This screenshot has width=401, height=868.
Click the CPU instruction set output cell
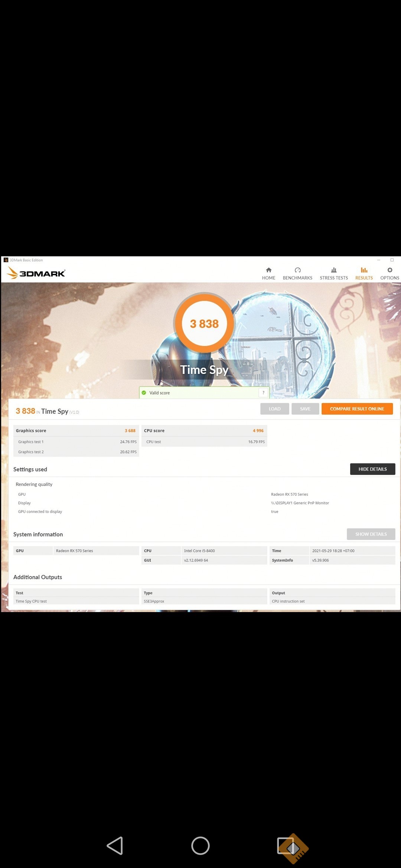click(332, 601)
